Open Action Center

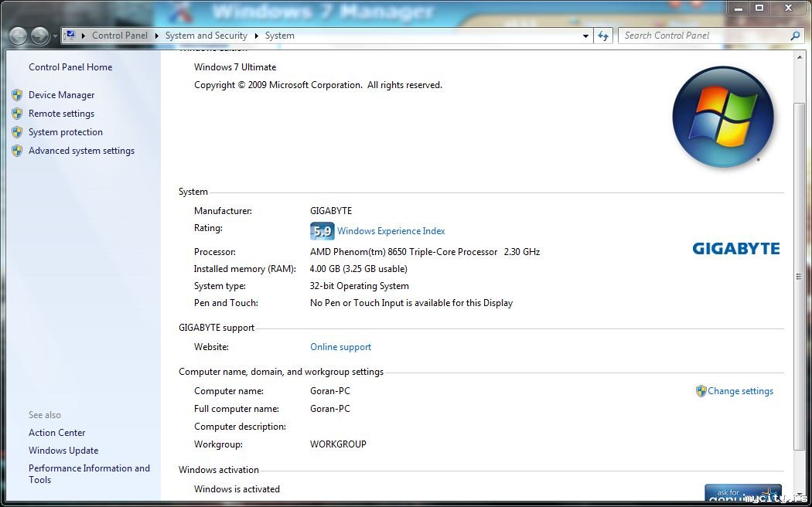[57, 433]
